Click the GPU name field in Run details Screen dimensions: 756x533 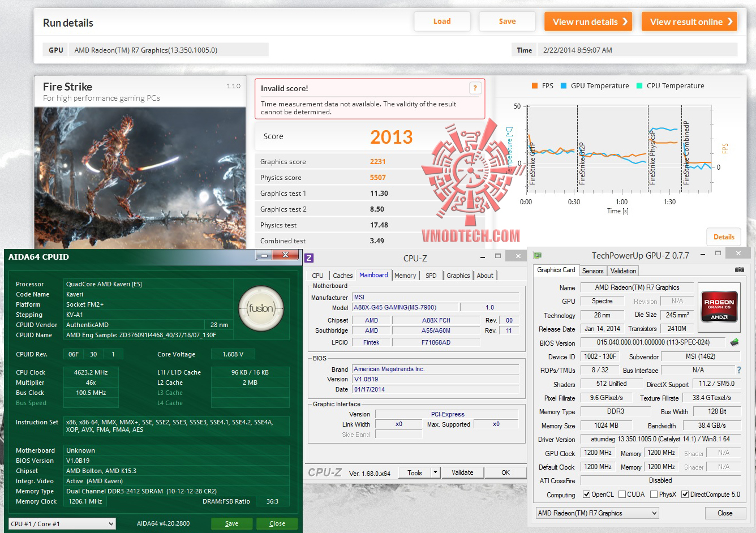[169, 50]
